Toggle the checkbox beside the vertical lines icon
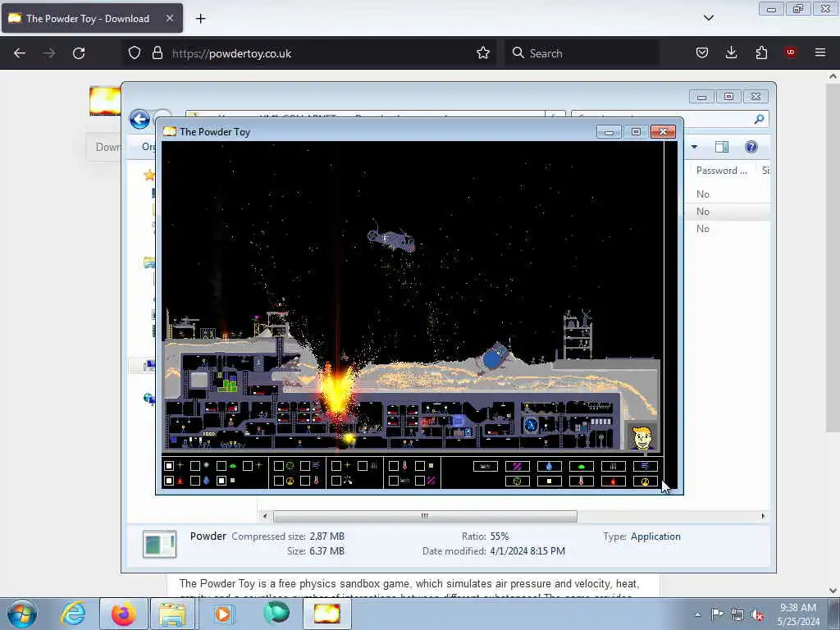Viewport: 840px width, 630px height. pyautogui.click(x=363, y=466)
